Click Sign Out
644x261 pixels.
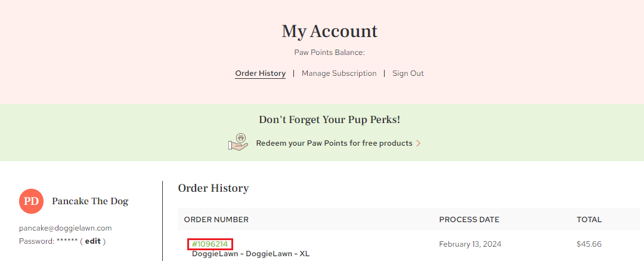[408, 73]
